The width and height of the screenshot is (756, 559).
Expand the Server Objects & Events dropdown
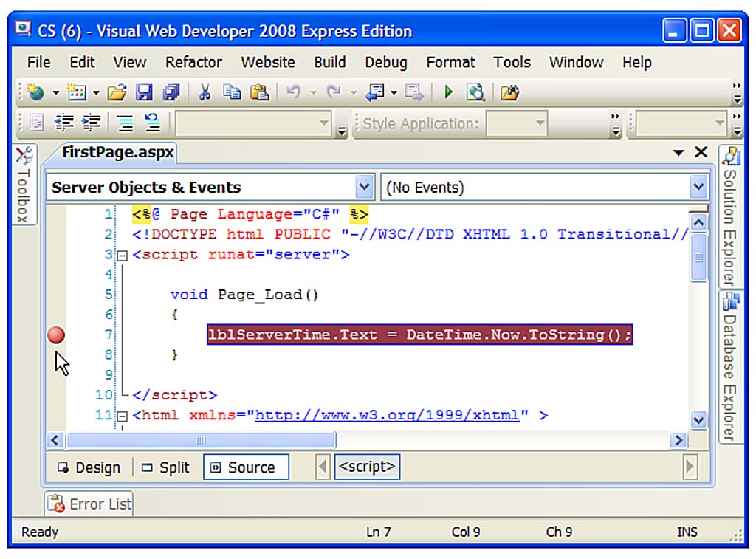coord(365,187)
